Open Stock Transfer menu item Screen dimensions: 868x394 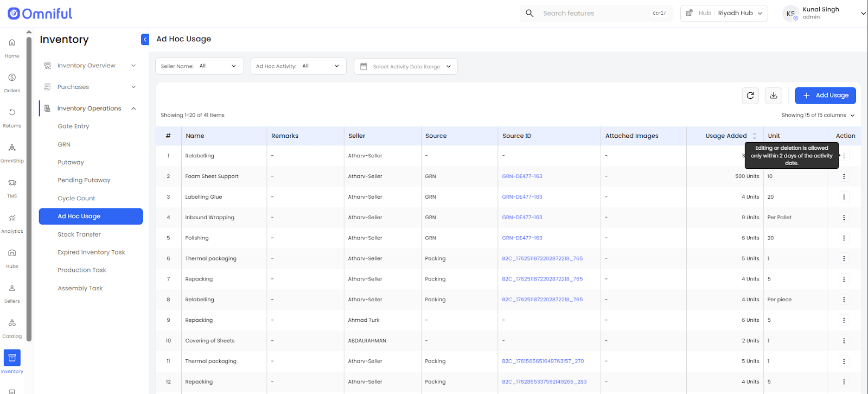pos(79,234)
